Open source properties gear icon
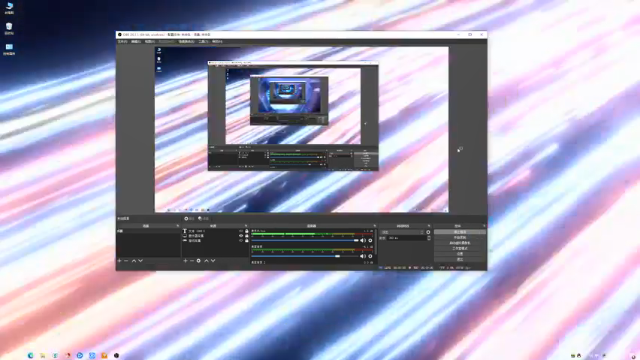Viewport: 640px width, 360px height. pos(199,260)
